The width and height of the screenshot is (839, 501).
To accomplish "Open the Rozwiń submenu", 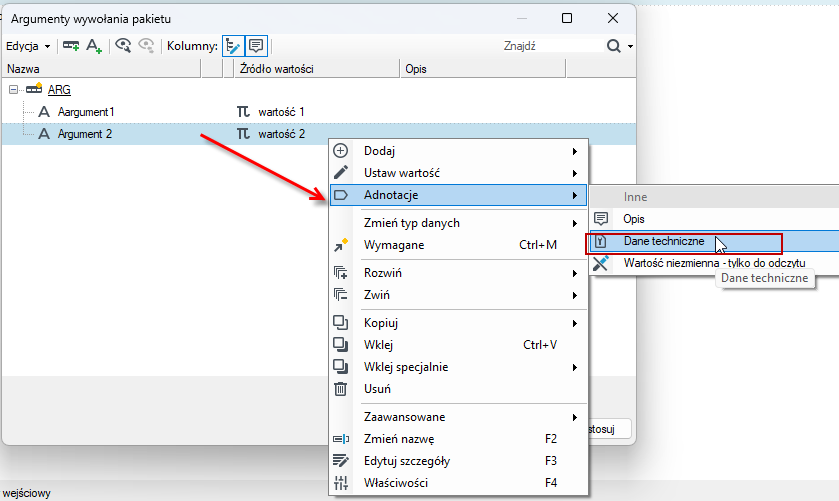I will (458, 272).
